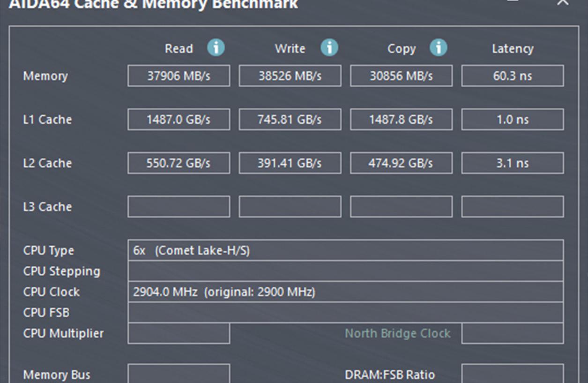Click the empty Memory Bus box

click(x=179, y=374)
